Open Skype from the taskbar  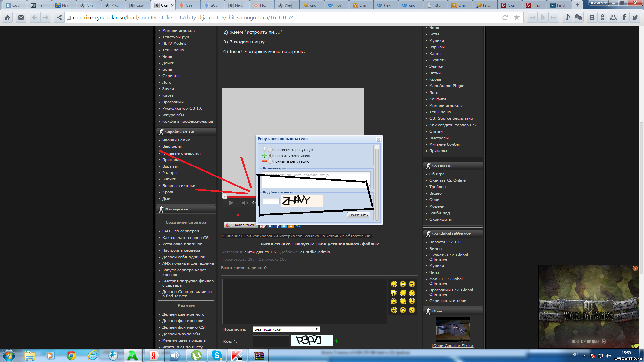coord(217,355)
